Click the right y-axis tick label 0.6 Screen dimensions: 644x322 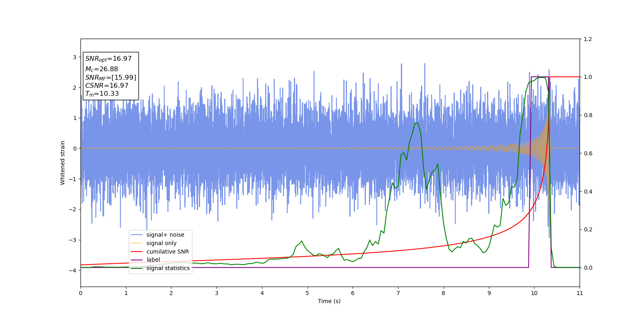pyautogui.click(x=588, y=153)
